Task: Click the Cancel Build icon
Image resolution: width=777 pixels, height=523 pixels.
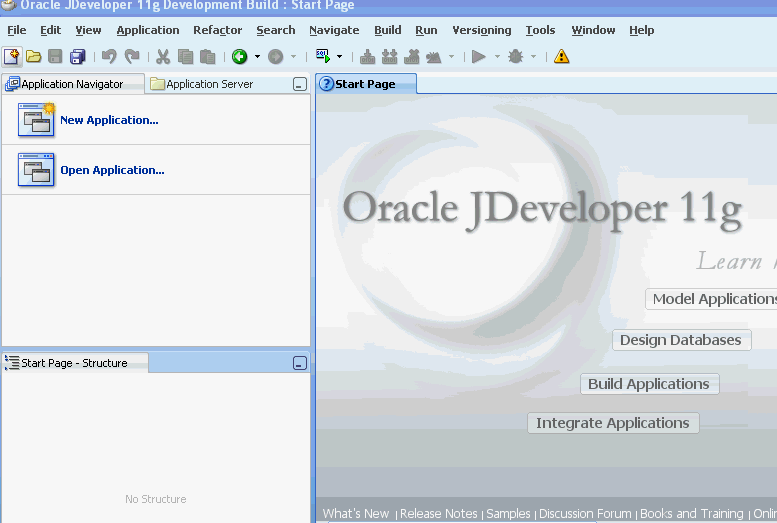Action: pos(412,57)
